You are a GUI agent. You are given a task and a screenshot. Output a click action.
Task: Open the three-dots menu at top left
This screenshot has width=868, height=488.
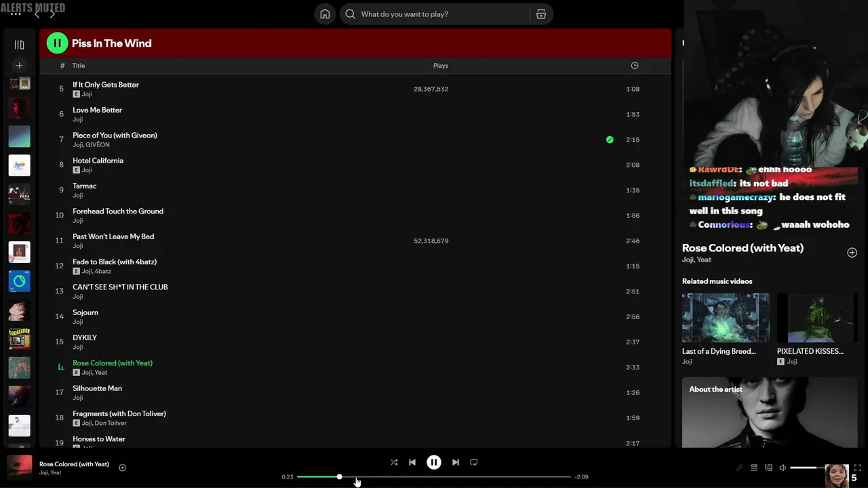click(x=16, y=14)
